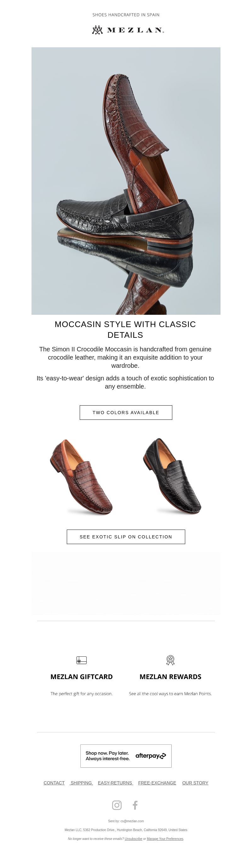Open the Mezlan Rewards heading

(x=170, y=677)
